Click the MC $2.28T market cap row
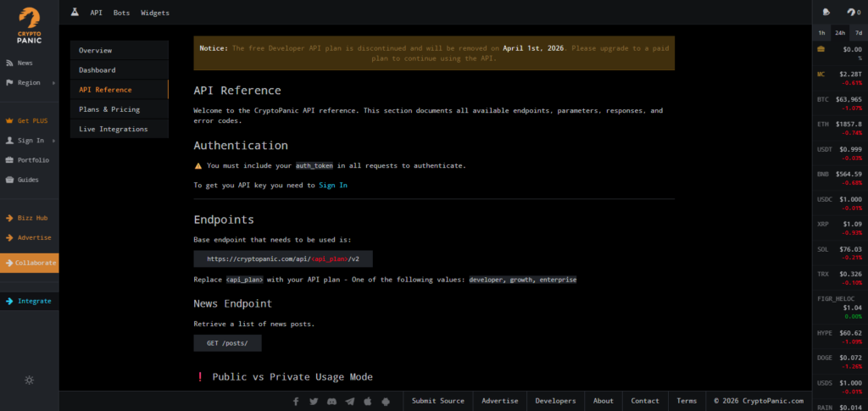Screen dimensions: 868x411 (840, 78)
